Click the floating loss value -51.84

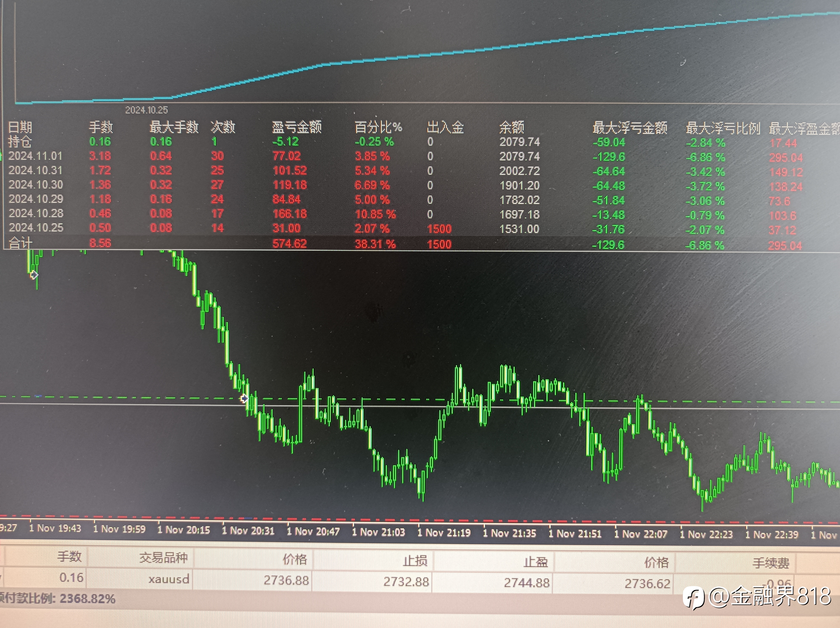pos(609,201)
